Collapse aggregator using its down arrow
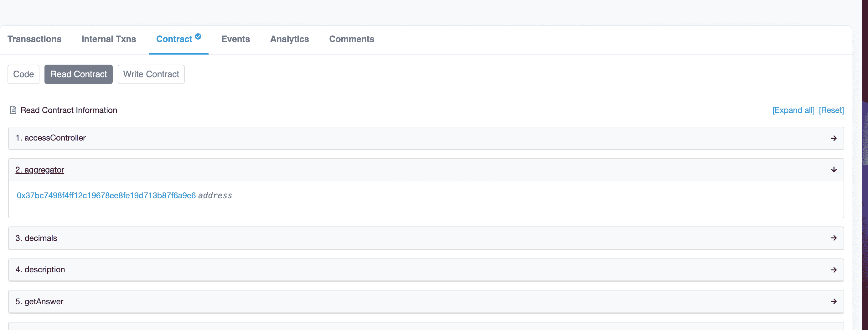Viewport: 868px width, 330px height. [834, 169]
